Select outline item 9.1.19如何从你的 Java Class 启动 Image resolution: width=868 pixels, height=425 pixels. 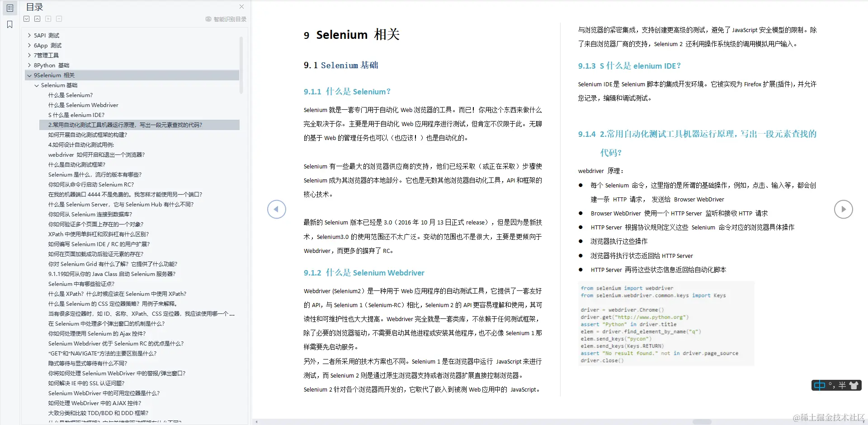click(x=112, y=274)
